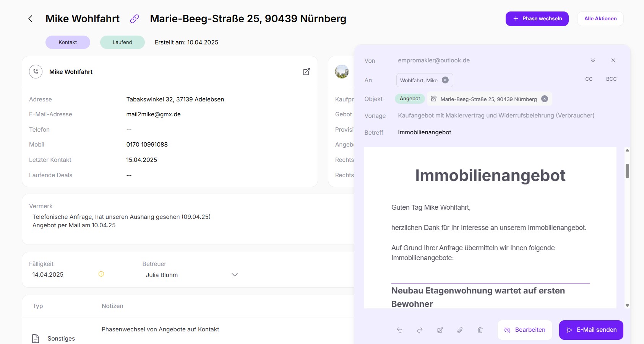
Task: Open the Alle Aktionen menu
Action: point(600,19)
